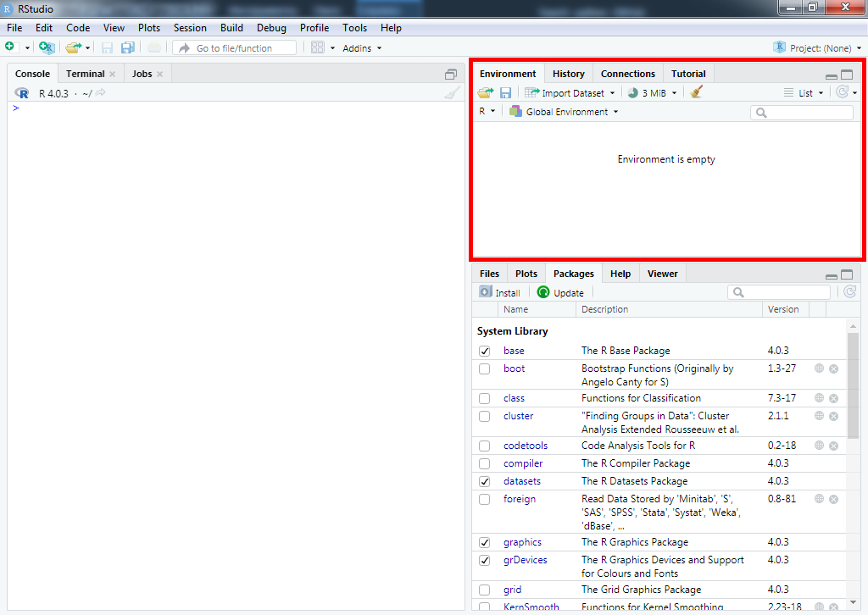
Task: Open the List view dropdown
Action: click(x=804, y=93)
